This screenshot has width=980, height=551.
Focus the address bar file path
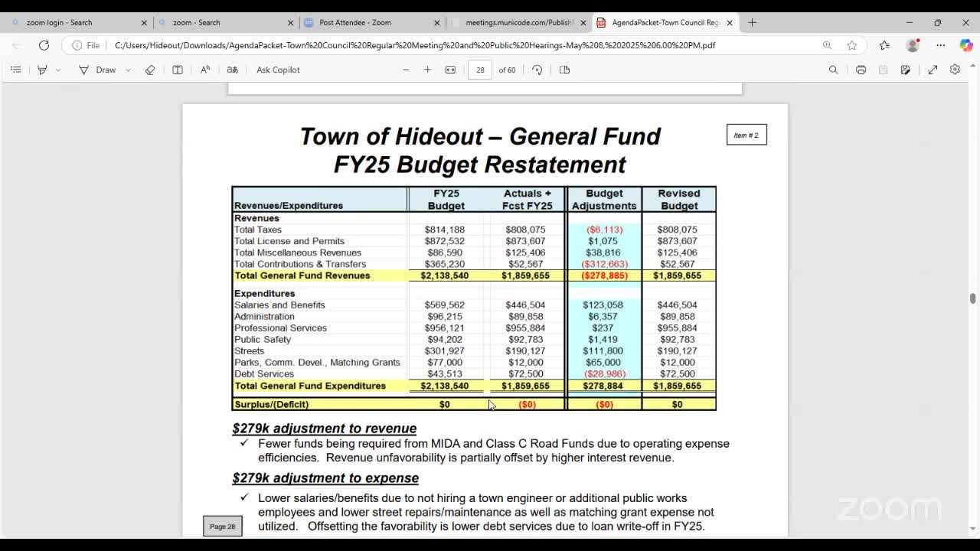pyautogui.click(x=415, y=45)
